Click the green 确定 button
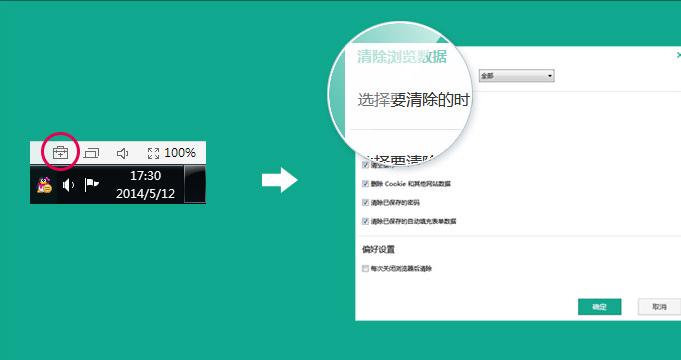681x360 pixels. coord(599,307)
